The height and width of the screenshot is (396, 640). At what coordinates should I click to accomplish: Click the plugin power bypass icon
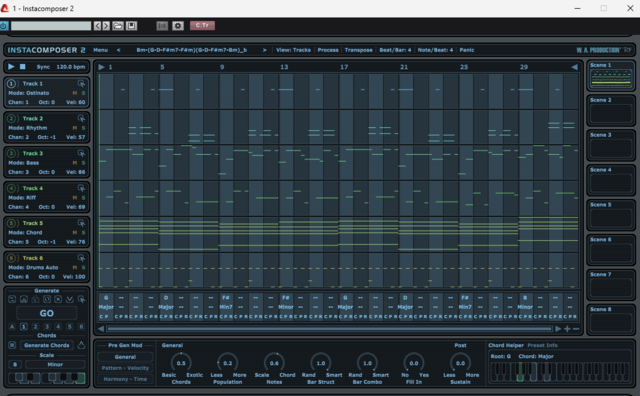pos(4,26)
